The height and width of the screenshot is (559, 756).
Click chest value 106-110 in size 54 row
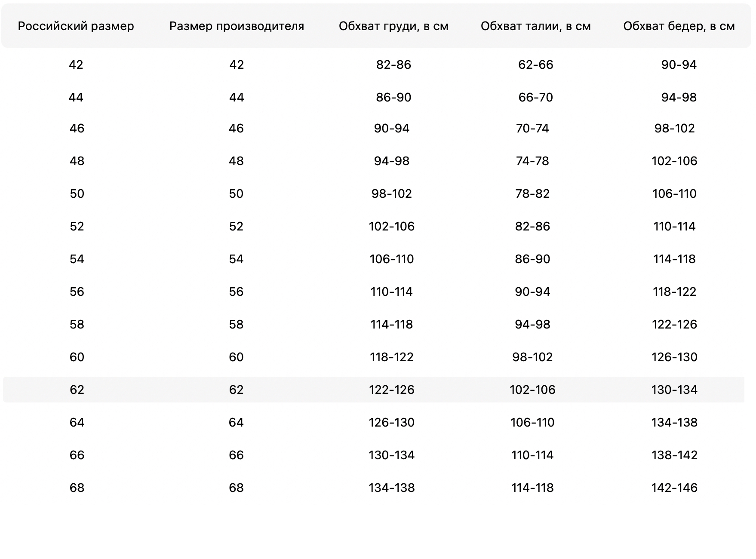[x=391, y=259]
